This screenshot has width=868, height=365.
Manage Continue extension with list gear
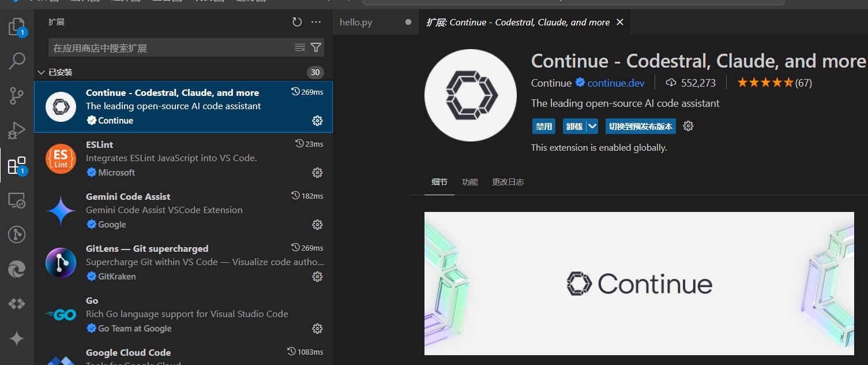point(317,120)
